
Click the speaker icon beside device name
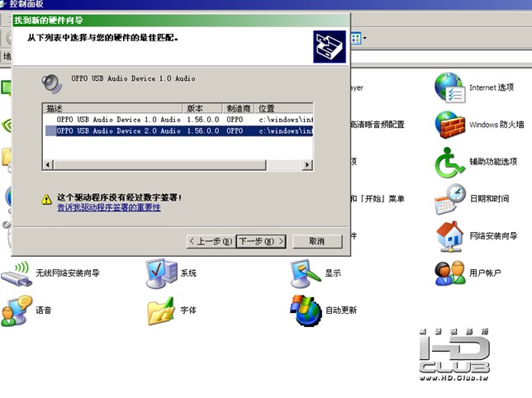51,83
